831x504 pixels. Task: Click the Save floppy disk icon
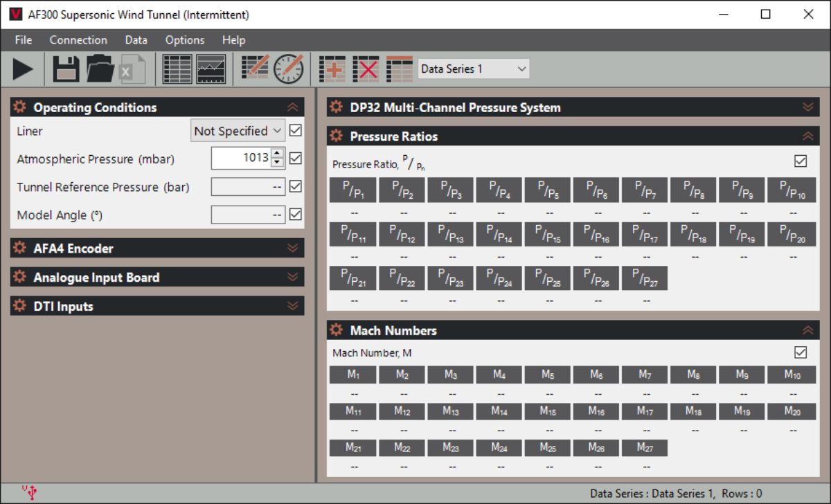pos(66,69)
